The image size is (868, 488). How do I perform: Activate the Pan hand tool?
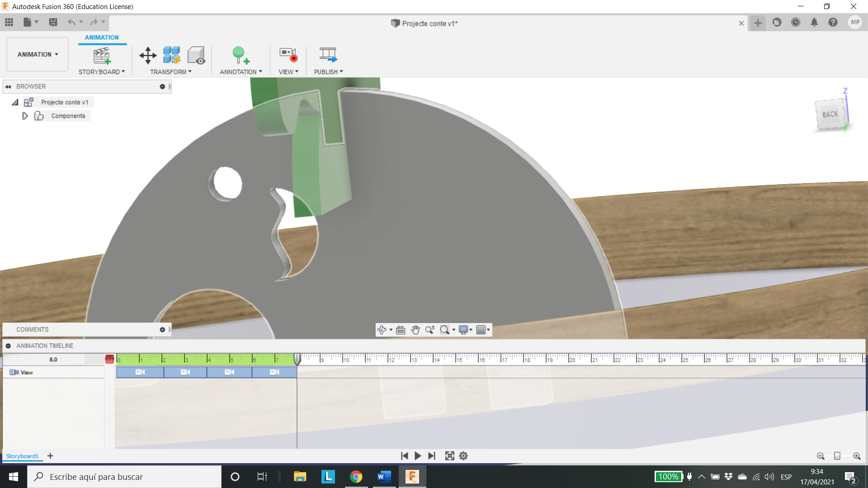click(x=415, y=330)
